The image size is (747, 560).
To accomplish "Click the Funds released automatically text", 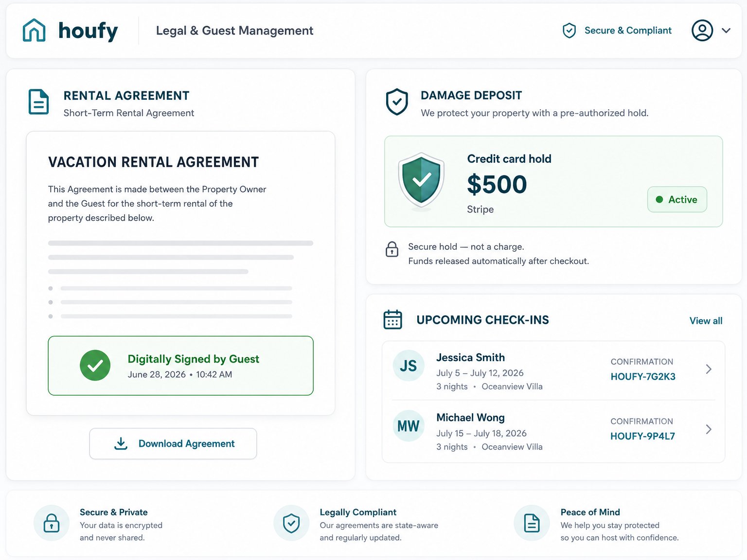I will pyautogui.click(x=498, y=262).
